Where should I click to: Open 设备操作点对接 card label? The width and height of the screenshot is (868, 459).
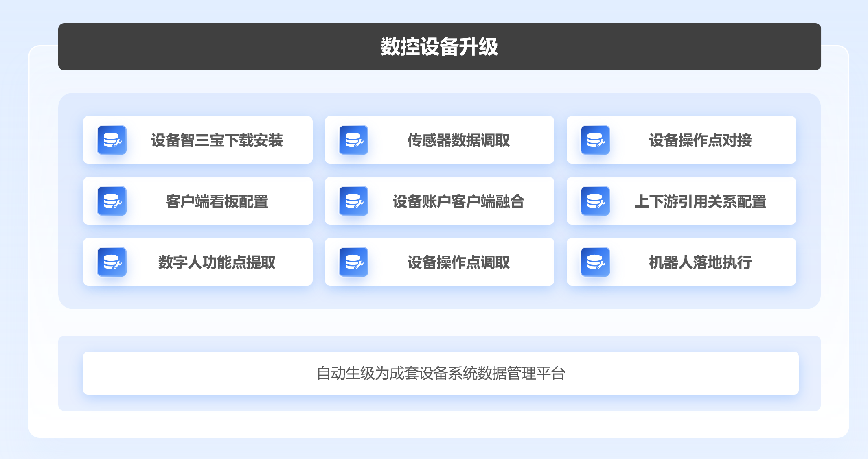[700, 140]
